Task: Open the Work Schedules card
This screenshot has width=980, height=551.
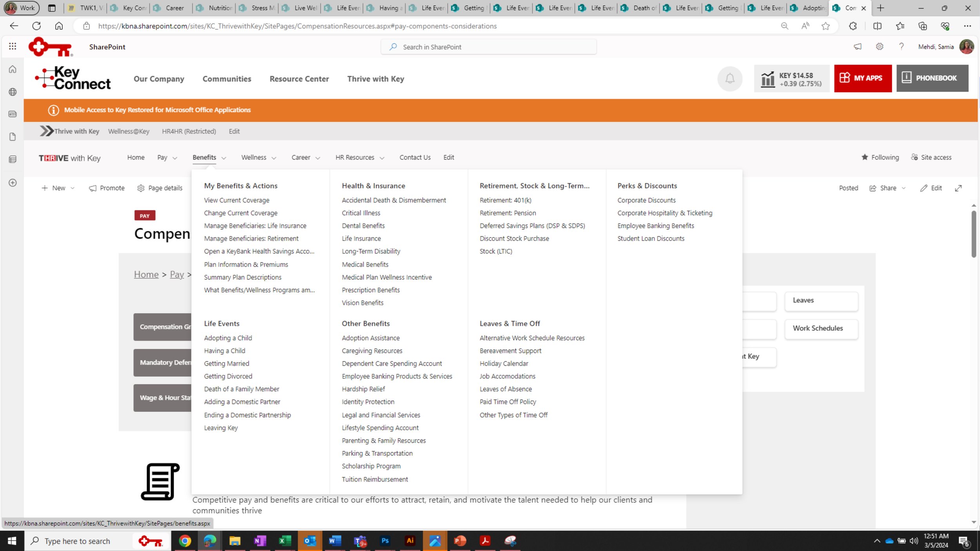Action: click(821, 328)
